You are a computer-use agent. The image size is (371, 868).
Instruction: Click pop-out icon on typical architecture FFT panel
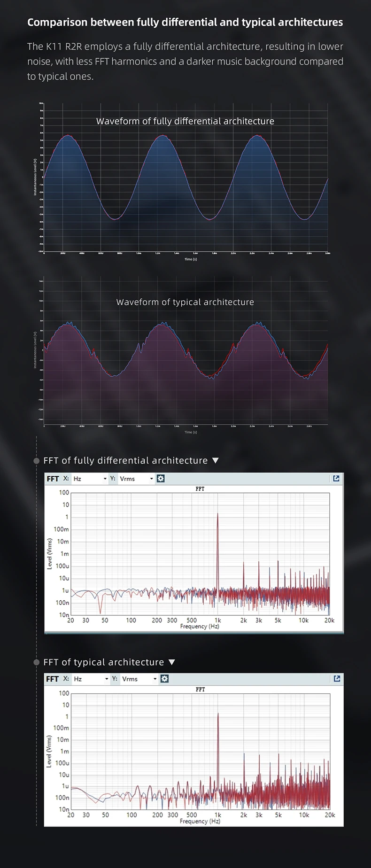pos(337,679)
